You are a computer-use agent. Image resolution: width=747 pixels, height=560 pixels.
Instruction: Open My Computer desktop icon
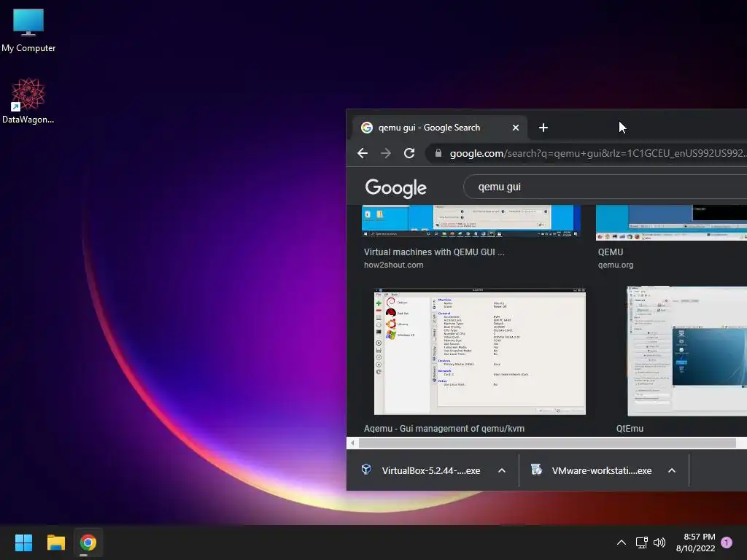[x=28, y=30]
